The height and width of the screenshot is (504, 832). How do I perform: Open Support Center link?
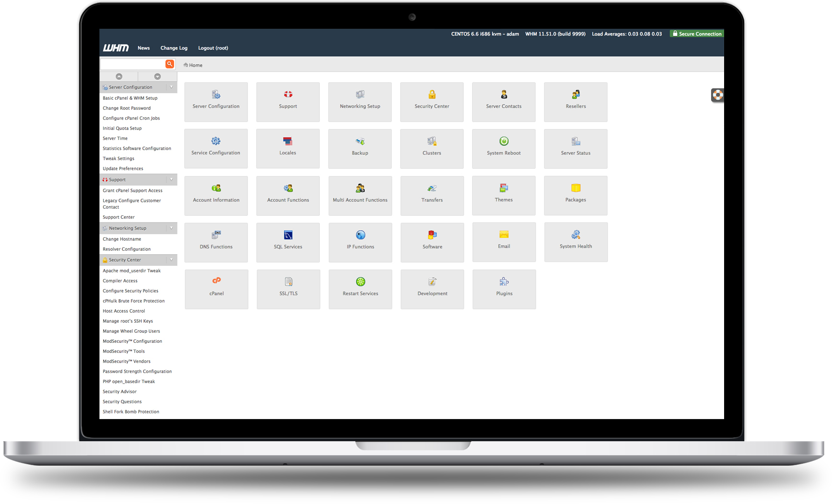[x=118, y=217]
